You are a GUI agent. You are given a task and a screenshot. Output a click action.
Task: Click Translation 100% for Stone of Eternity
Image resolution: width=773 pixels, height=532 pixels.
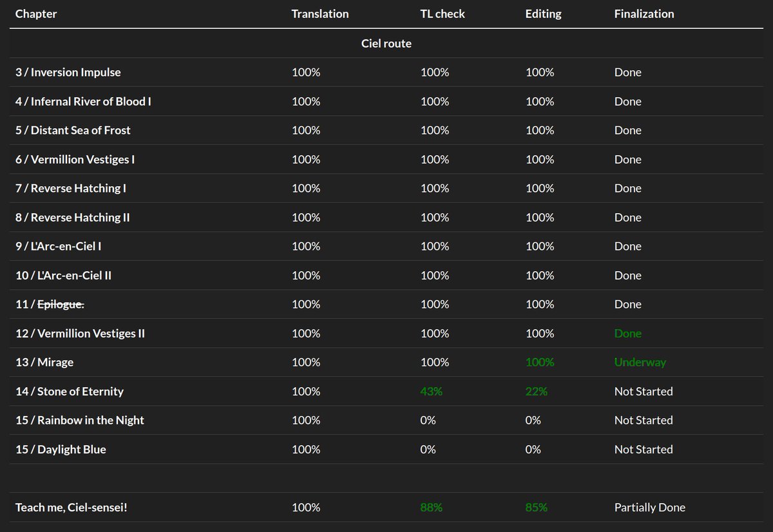click(306, 391)
